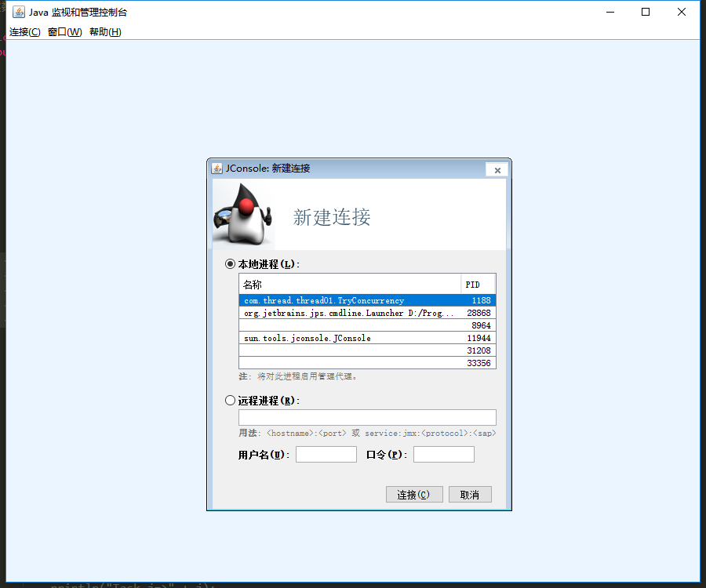Click the PID 28868 cell
Screen dimensions: 706x588
479,313
